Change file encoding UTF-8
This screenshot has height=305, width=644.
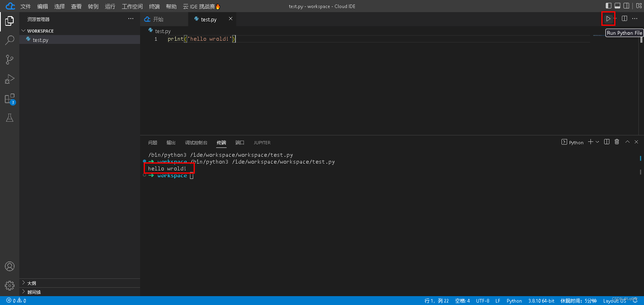coord(483,301)
